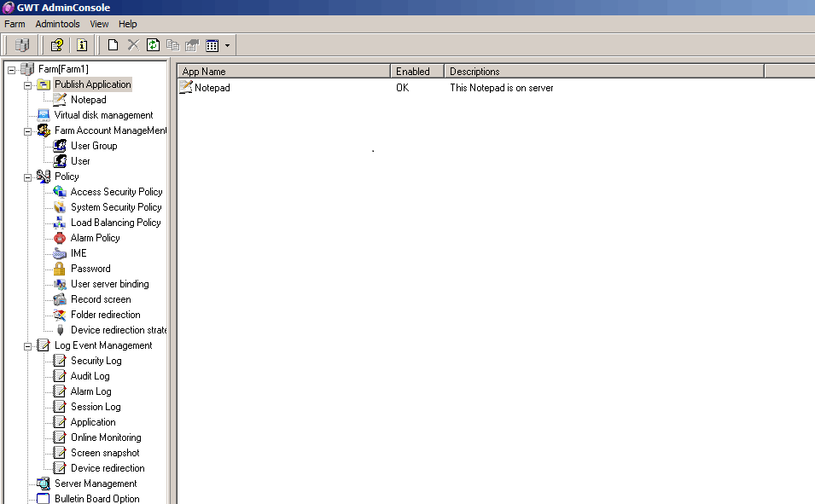Open Online Monitoring in the tree
The height and width of the screenshot is (504, 815).
(106, 437)
